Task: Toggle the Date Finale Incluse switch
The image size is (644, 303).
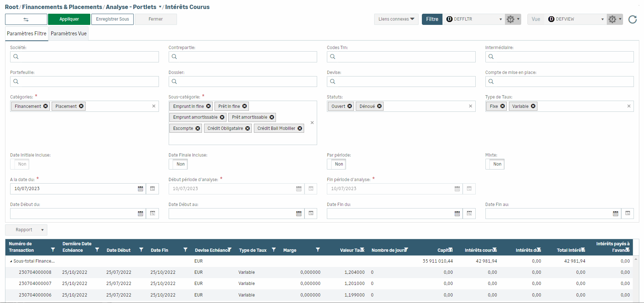Action: [x=178, y=164]
